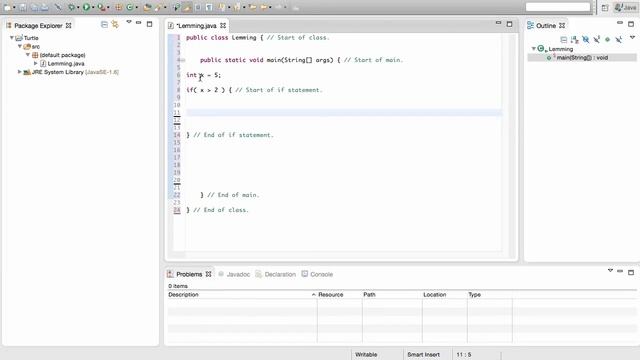Open Problems panel view menu triangle

(x=610, y=271)
